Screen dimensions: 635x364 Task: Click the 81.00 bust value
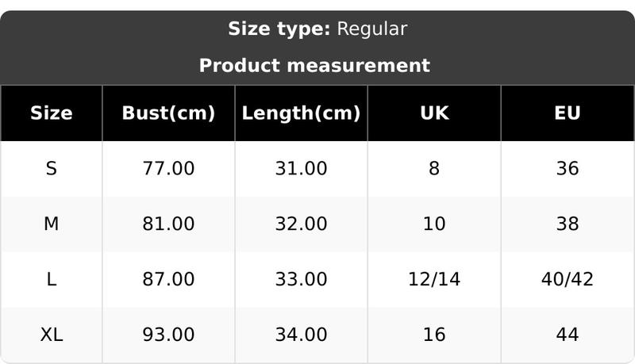tap(168, 224)
